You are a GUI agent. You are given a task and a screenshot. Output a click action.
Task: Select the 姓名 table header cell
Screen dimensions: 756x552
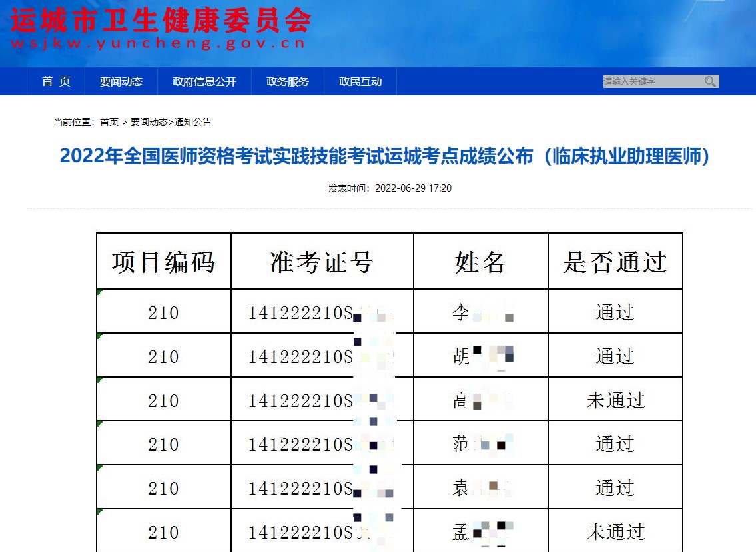tap(480, 262)
